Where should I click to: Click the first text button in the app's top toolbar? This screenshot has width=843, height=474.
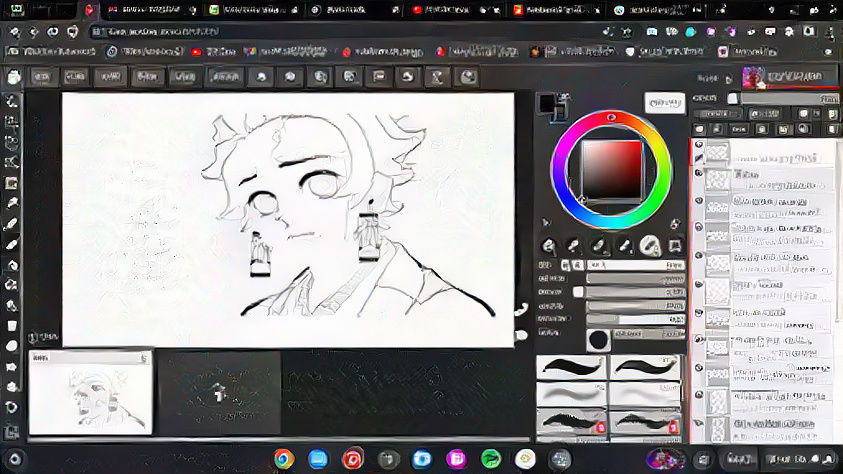(x=42, y=77)
